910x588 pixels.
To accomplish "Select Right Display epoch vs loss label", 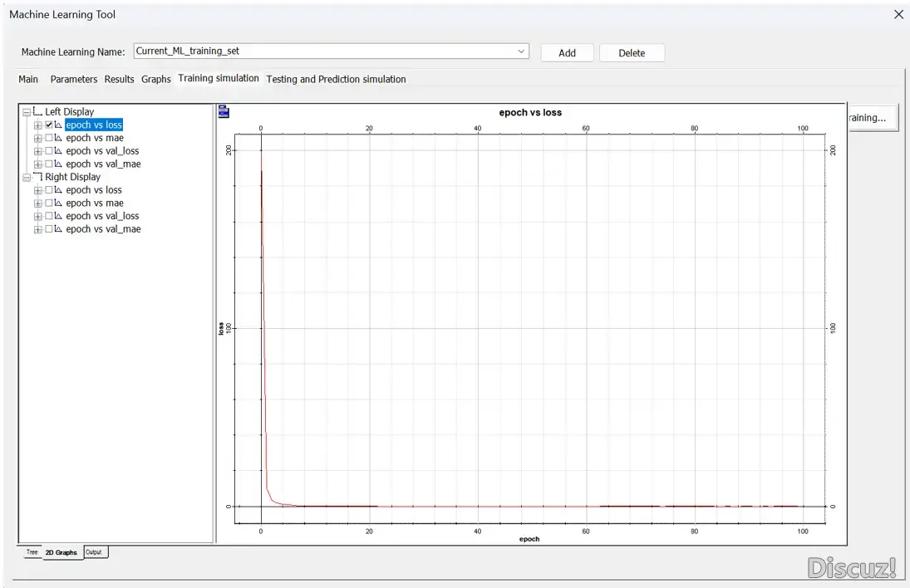I will point(93,190).
